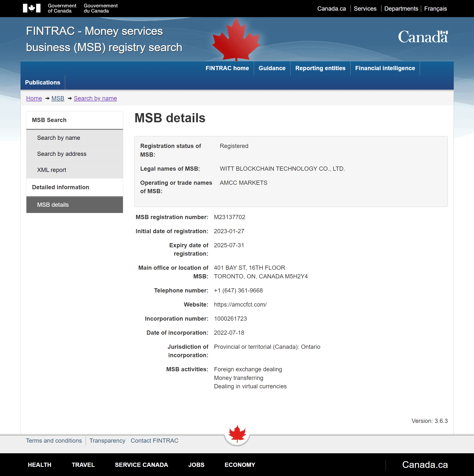Click registration number M23137702
The image size is (474, 476).
229,217
